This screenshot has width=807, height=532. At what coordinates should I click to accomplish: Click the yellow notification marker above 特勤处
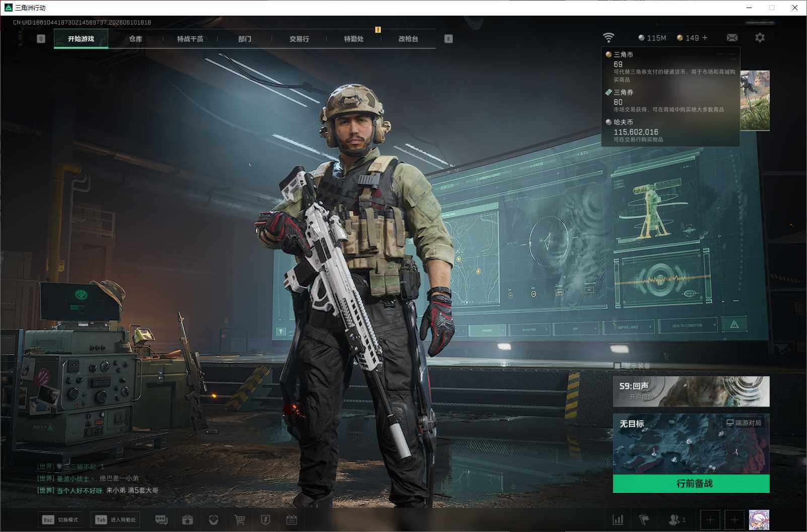point(378,30)
